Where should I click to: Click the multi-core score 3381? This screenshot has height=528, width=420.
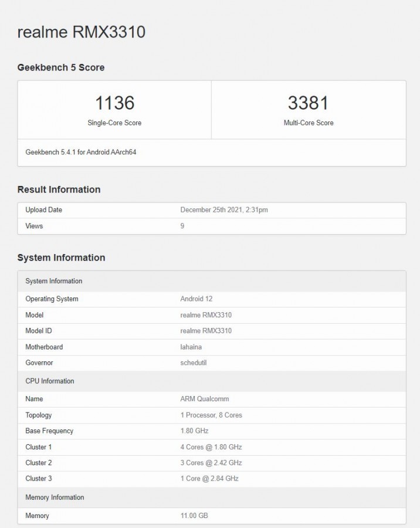click(x=308, y=103)
